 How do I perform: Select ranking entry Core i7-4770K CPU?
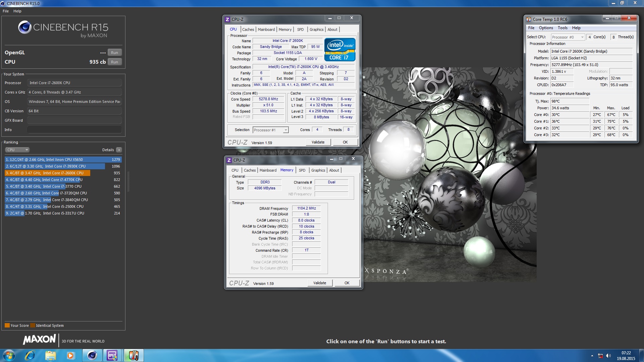point(63,180)
